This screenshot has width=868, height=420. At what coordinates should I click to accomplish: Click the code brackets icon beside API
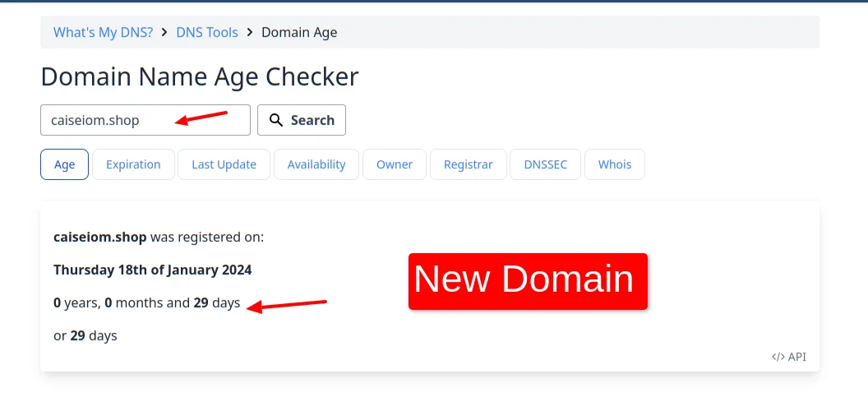pos(778,357)
